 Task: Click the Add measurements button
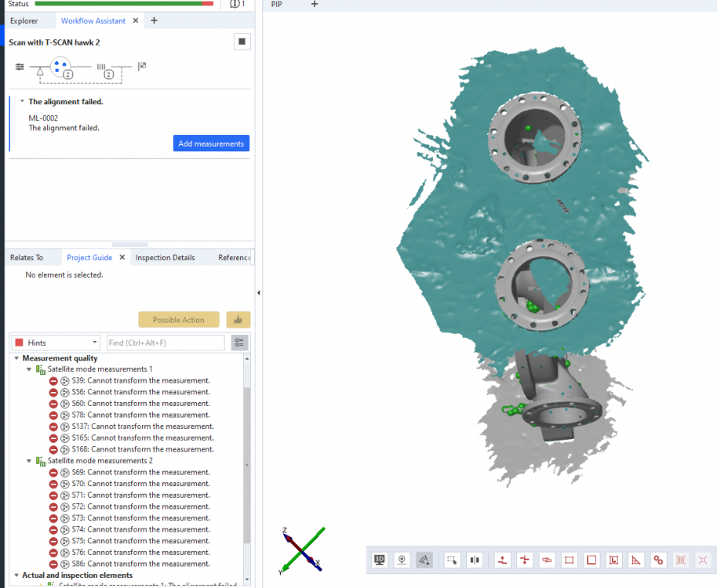(211, 143)
